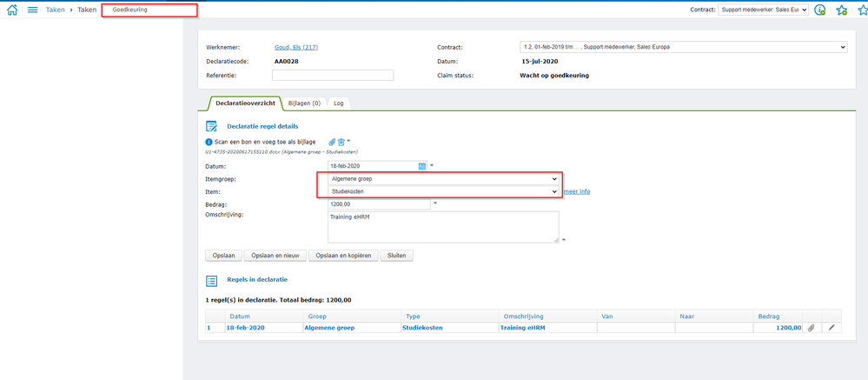This screenshot has width=868, height=380.
Task: Click the Omschrijving text area
Action: coord(443,227)
